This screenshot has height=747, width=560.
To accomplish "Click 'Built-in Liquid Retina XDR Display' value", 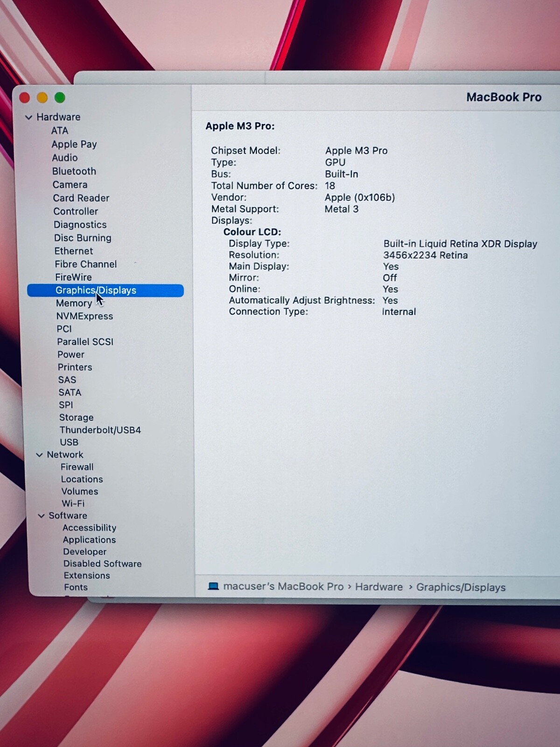I will click(461, 244).
